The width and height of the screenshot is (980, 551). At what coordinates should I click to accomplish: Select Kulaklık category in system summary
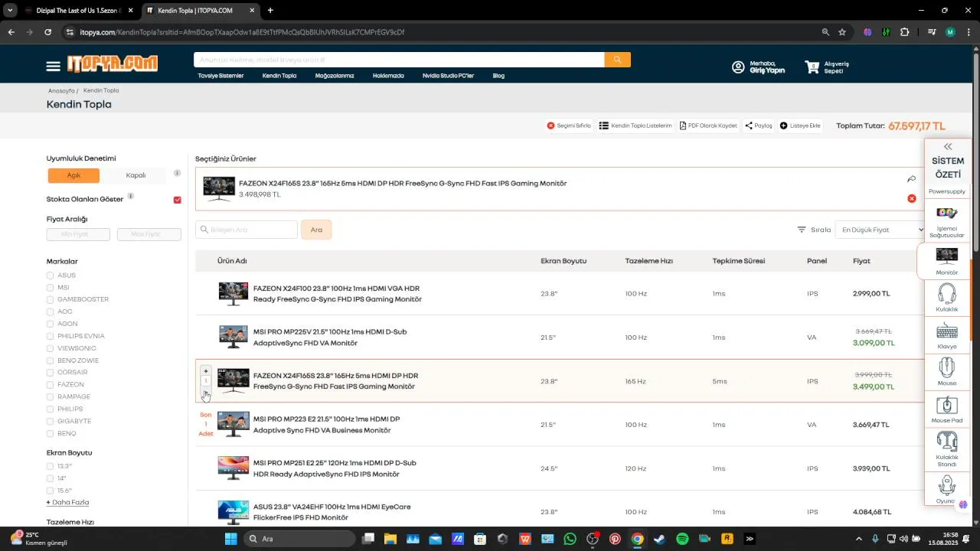[947, 298]
